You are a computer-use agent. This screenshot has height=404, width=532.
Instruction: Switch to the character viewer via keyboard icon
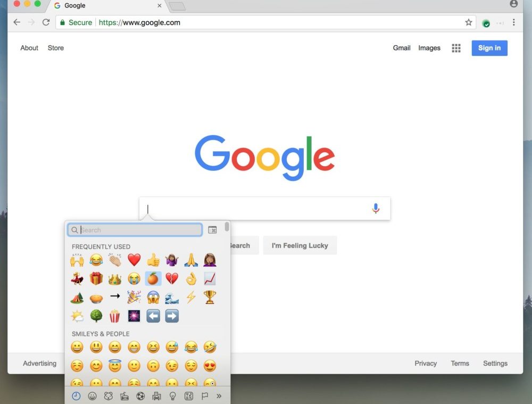[212, 229]
